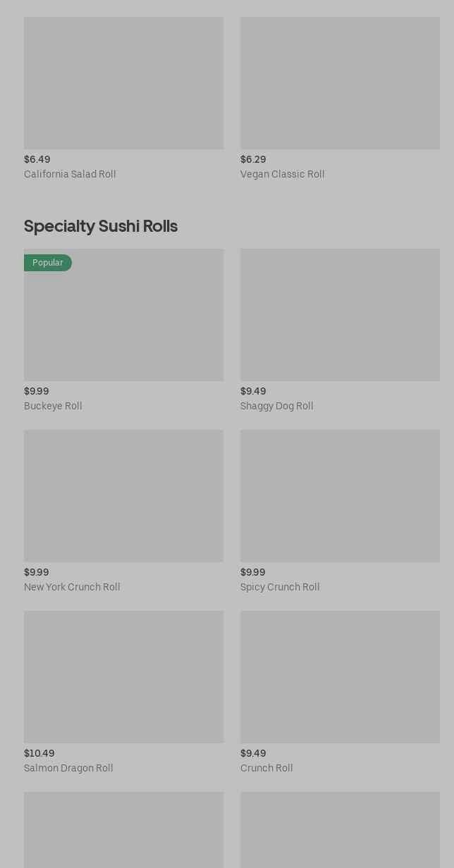
Task: Select the Buckeye Roll item image
Action: (123, 323)
